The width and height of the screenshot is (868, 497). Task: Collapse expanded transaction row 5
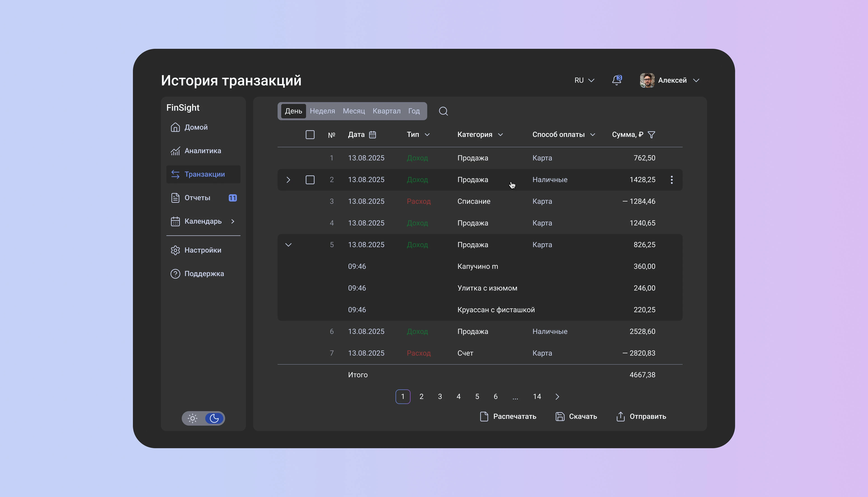[288, 245]
